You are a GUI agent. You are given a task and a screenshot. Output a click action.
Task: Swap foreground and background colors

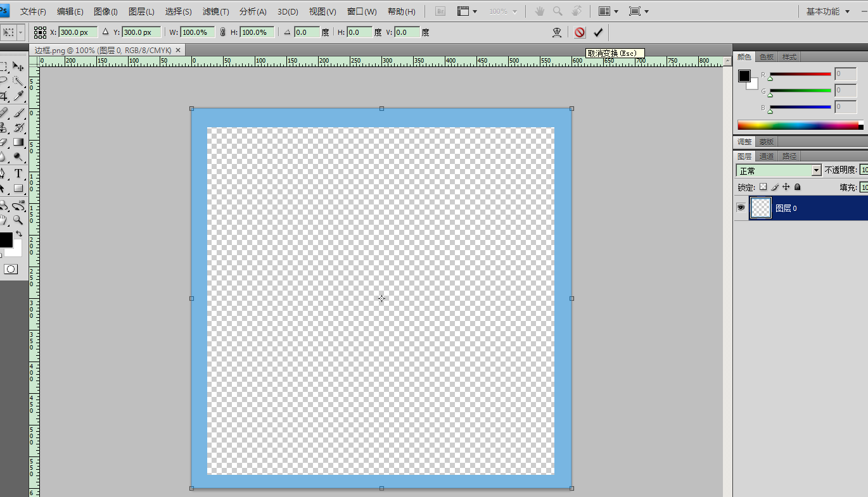pyautogui.click(x=19, y=234)
